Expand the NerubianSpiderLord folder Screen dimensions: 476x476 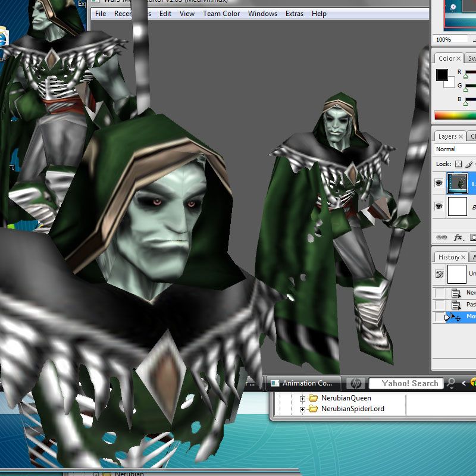(x=302, y=409)
